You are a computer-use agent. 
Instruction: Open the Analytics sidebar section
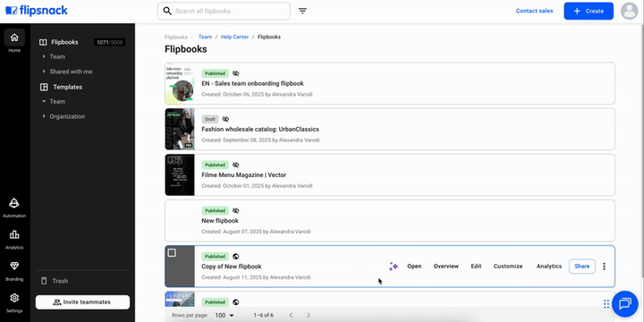[x=14, y=240]
